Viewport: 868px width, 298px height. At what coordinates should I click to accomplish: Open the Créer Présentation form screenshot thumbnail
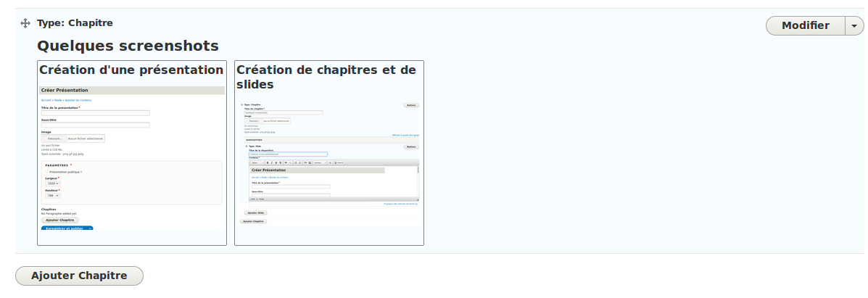pyautogui.click(x=132, y=158)
